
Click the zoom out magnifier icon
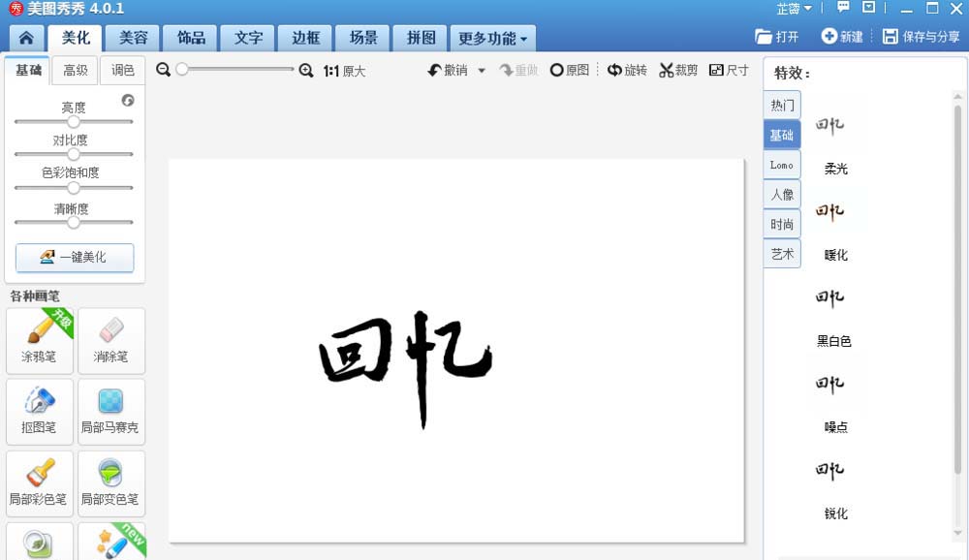point(163,69)
